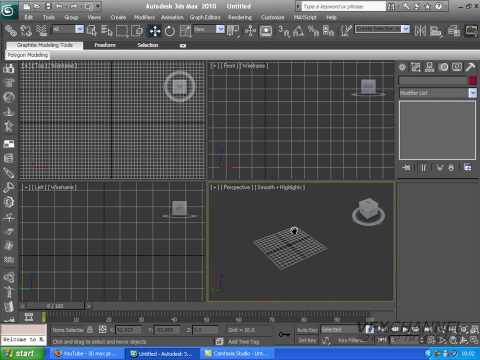This screenshot has width=480, height=360.
Task: Click the Select and Link tool
Action: coord(11,31)
